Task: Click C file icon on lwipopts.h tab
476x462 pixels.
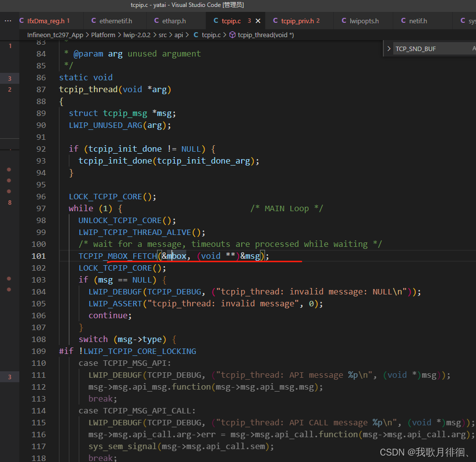Action: click(x=344, y=21)
